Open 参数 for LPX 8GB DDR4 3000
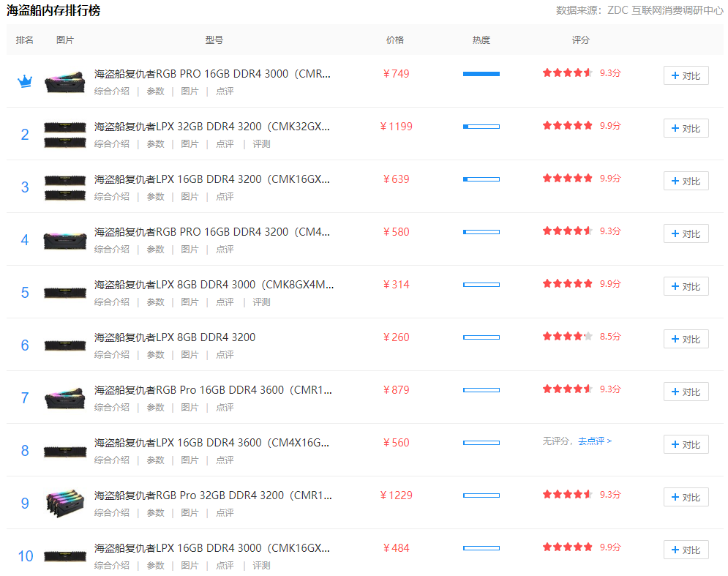The width and height of the screenshot is (728, 576). pyautogui.click(x=155, y=302)
